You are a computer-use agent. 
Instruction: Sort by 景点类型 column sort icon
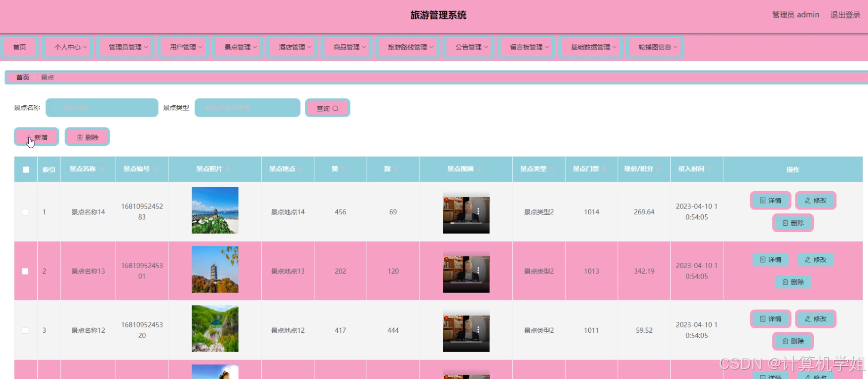coord(552,169)
